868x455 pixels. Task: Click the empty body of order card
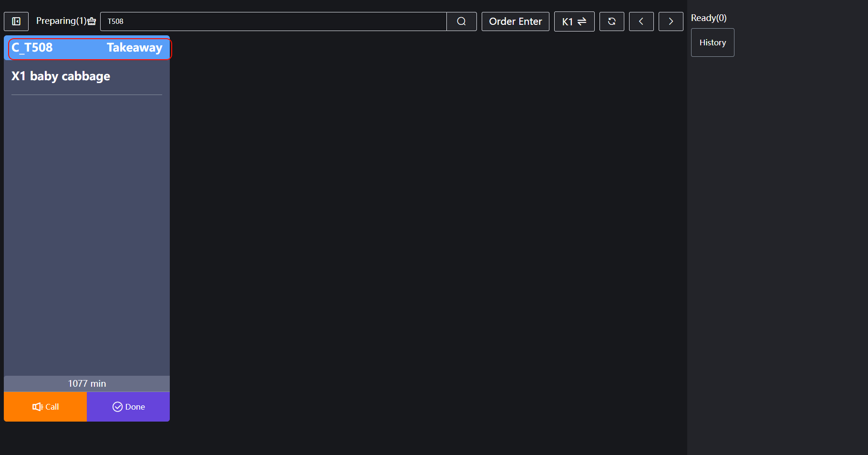[87, 234]
